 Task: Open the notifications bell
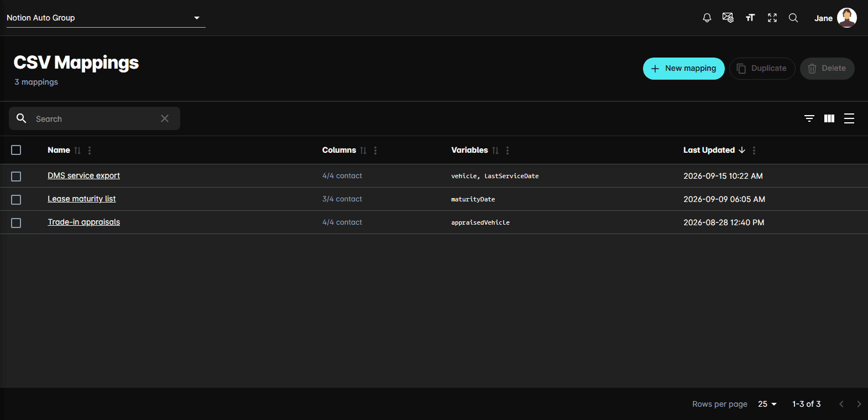point(707,18)
